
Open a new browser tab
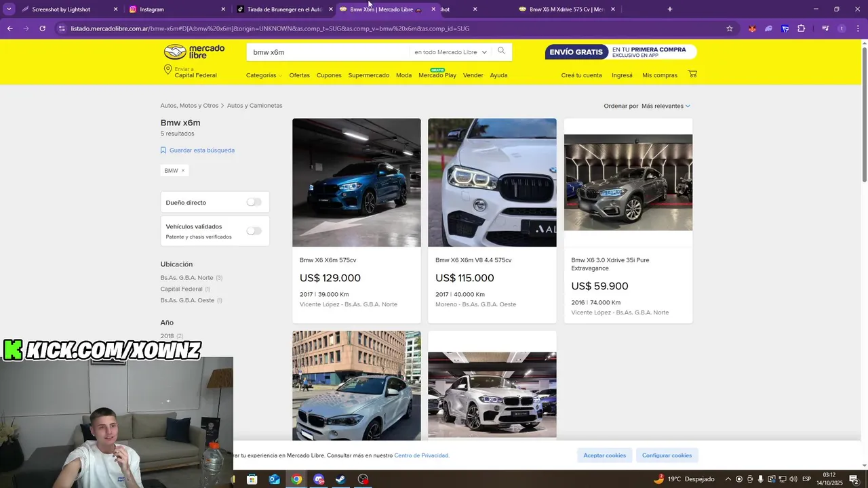670,9
